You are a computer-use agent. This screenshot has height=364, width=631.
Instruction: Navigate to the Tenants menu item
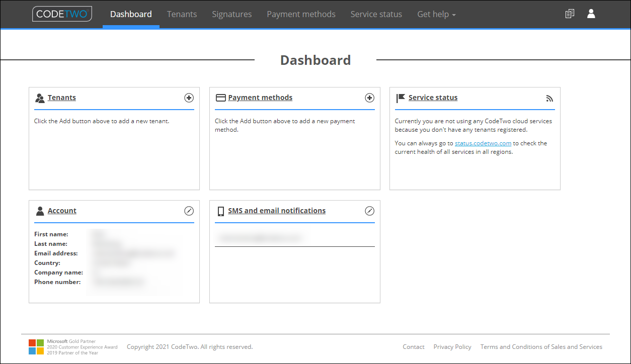point(182,14)
